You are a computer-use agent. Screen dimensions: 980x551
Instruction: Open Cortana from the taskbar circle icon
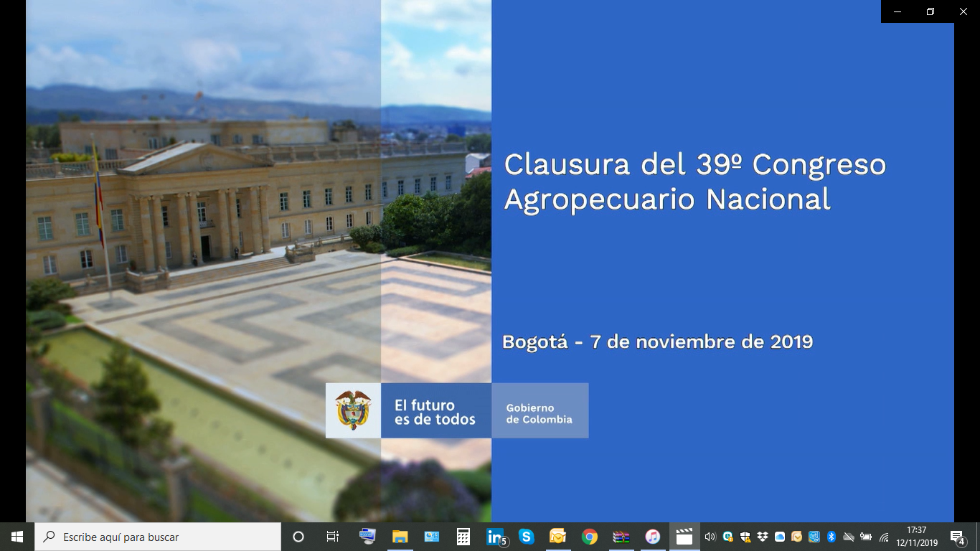coord(298,537)
